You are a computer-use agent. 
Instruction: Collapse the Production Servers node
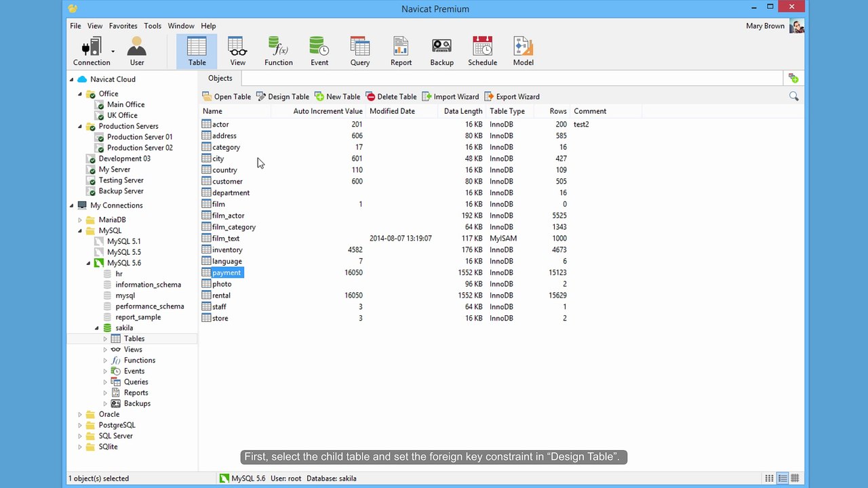pos(80,126)
